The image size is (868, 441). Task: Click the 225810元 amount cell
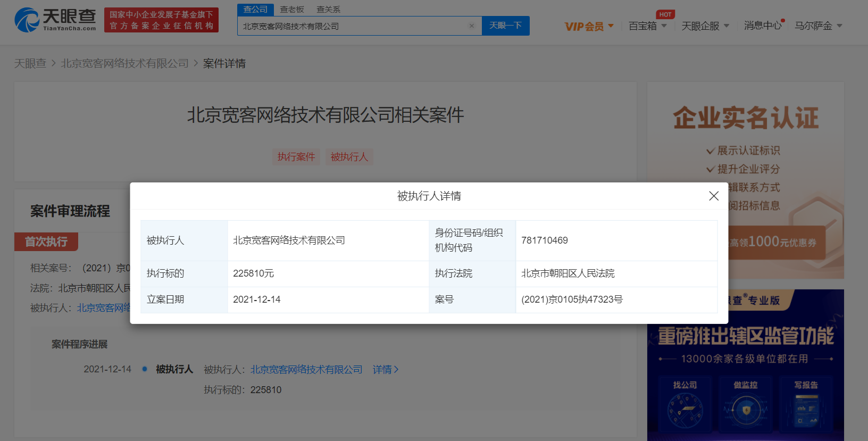click(328, 273)
